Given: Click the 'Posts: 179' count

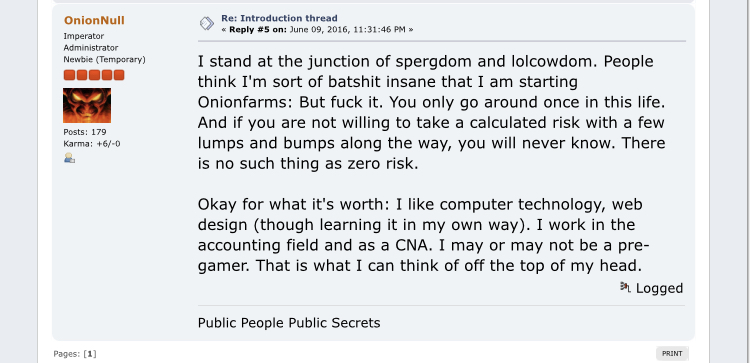Looking at the screenshot, I should pos(85,132).
